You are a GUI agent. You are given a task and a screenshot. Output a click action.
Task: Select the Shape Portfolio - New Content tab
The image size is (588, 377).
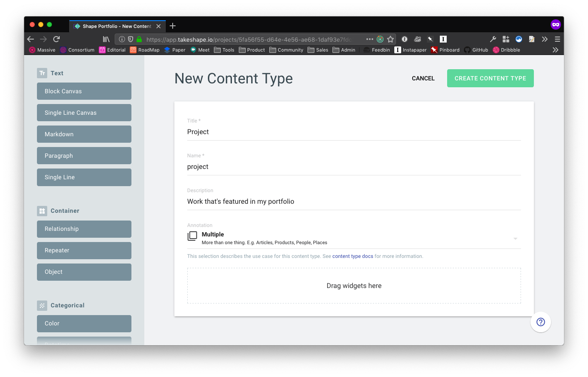point(117,26)
